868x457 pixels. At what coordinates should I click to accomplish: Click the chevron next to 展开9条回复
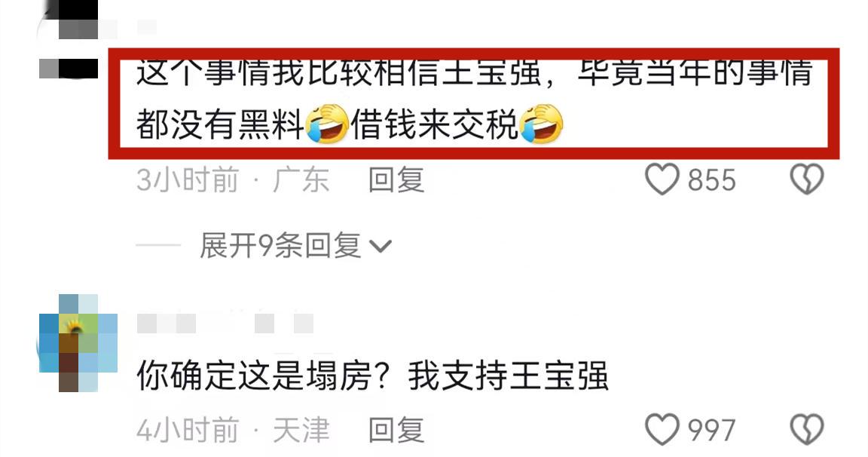381,246
